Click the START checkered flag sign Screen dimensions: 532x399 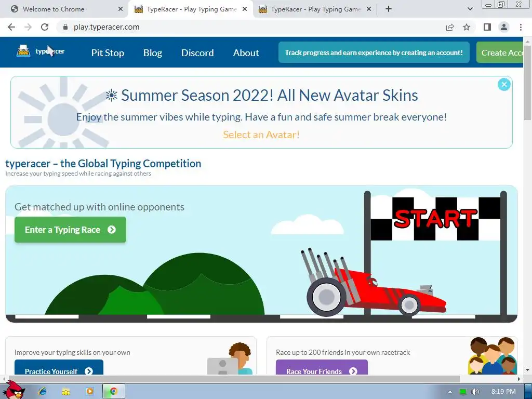[x=435, y=219]
